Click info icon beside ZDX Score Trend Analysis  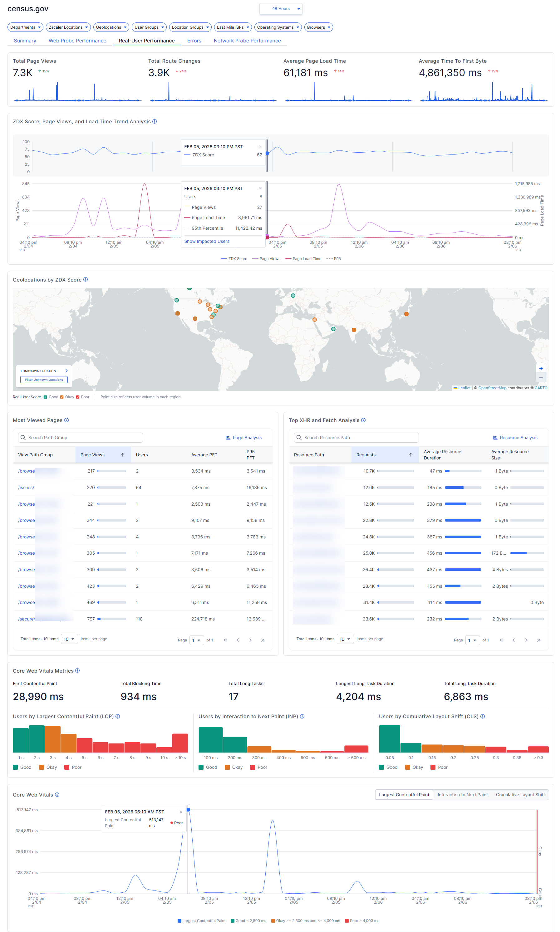(x=154, y=121)
